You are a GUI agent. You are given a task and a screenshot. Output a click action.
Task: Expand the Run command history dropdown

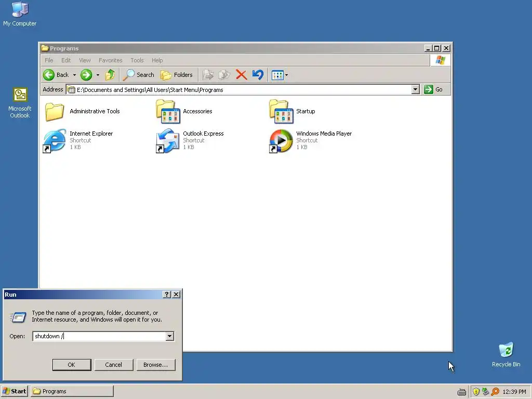point(170,336)
